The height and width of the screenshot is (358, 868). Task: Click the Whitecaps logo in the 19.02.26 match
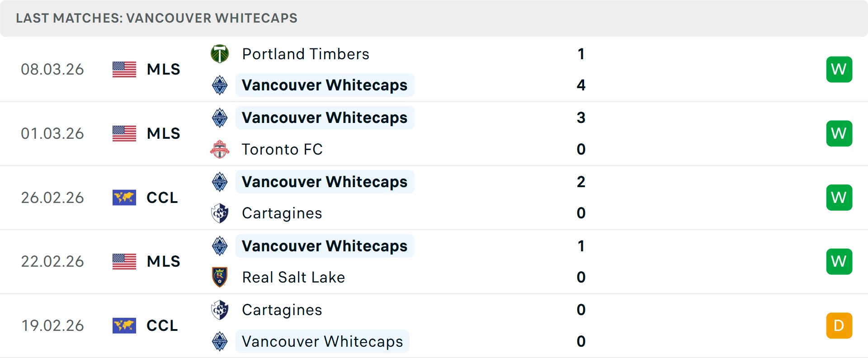220,341
